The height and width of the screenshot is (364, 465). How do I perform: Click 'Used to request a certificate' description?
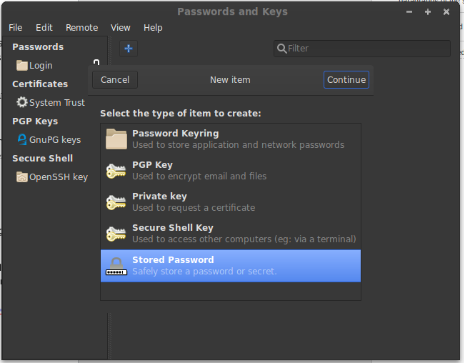[194, 208]
